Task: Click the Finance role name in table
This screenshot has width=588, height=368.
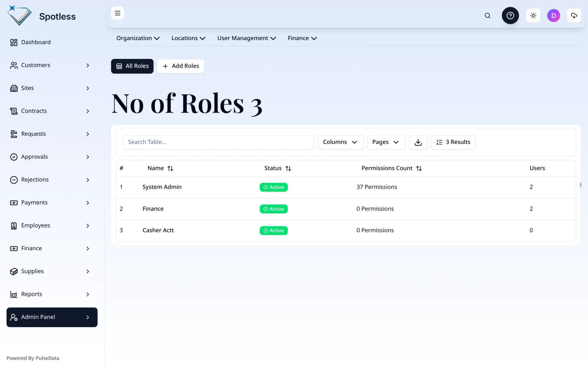Action: [153, 209]
